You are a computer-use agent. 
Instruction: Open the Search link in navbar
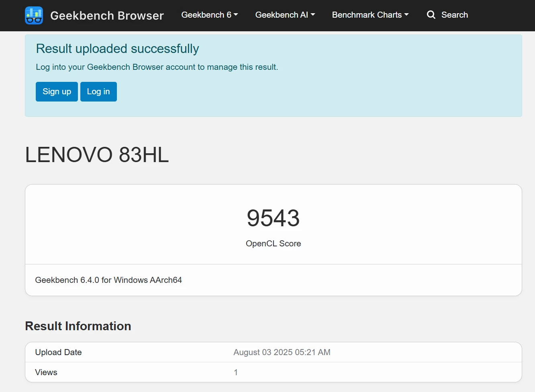[447, 15]
